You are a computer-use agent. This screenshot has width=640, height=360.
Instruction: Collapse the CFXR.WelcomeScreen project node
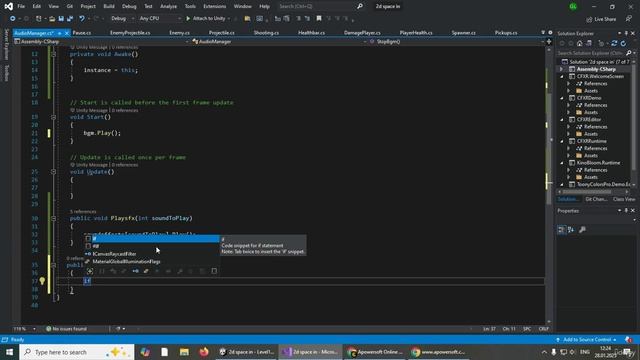tap(562, 76)
